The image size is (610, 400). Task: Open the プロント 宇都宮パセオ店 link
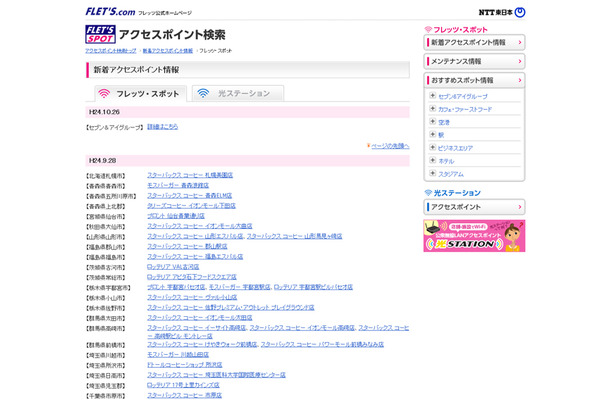pos(176,287)
